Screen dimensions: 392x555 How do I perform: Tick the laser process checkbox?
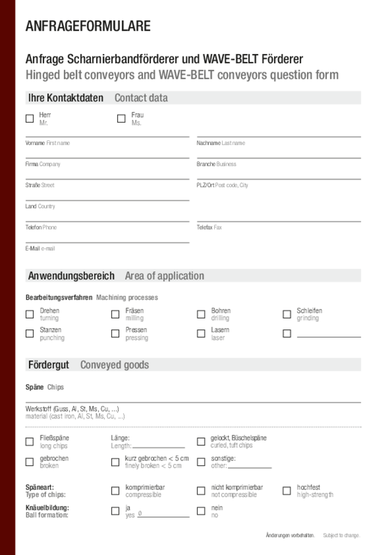point(201,333)
